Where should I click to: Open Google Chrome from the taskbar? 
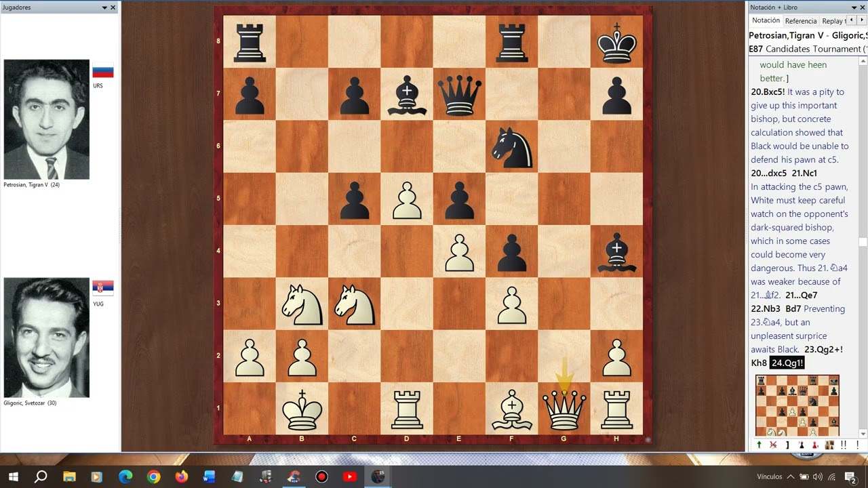pos(153,476)
